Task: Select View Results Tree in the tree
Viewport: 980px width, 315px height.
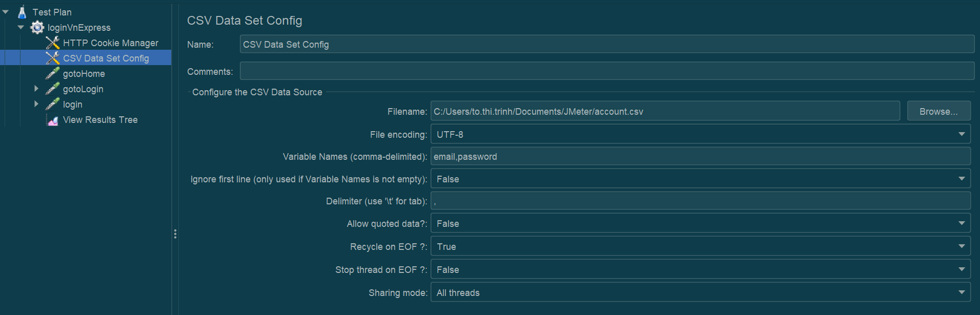Action: tap(100, 120)
